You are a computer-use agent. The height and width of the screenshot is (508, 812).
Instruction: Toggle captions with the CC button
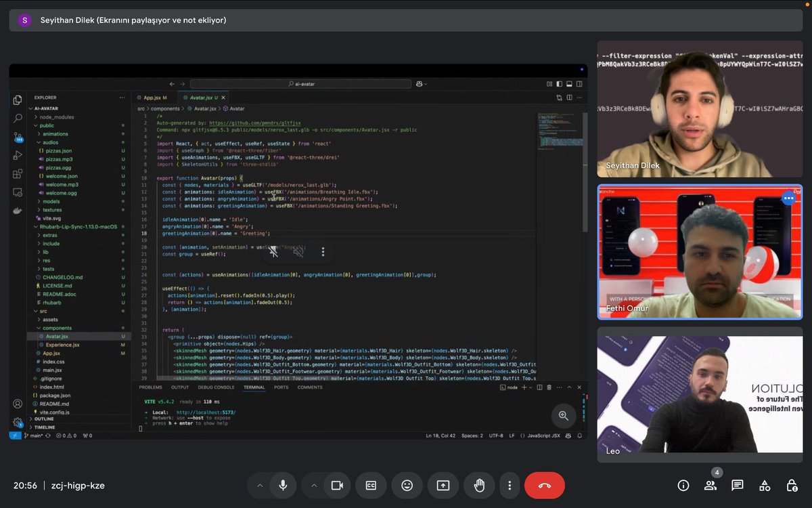pyautogui.click(x=371, y=485)
